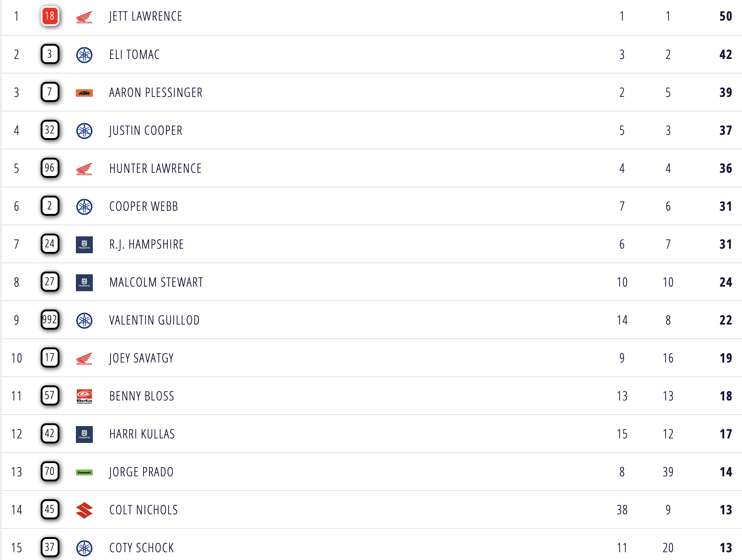The height and width of the screenshot is (560, 742).
Task: Click Eli Tomac's Yamaha logo
Action: tap(84, 55)
